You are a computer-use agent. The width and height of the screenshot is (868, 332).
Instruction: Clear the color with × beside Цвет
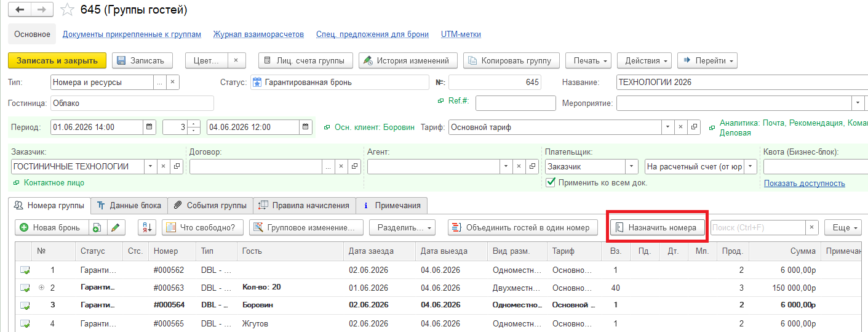point(236,60)
